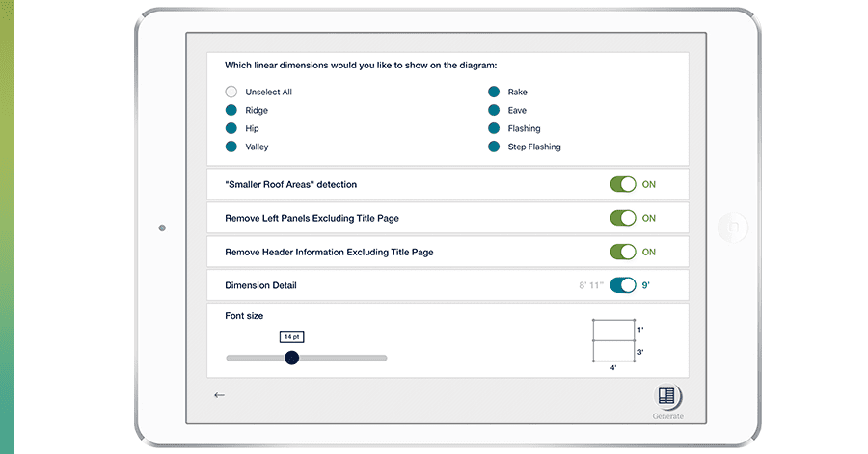Click the back arrow icon
The width and height of the screenshot is (868, 454).
click(x=219, y=395)
